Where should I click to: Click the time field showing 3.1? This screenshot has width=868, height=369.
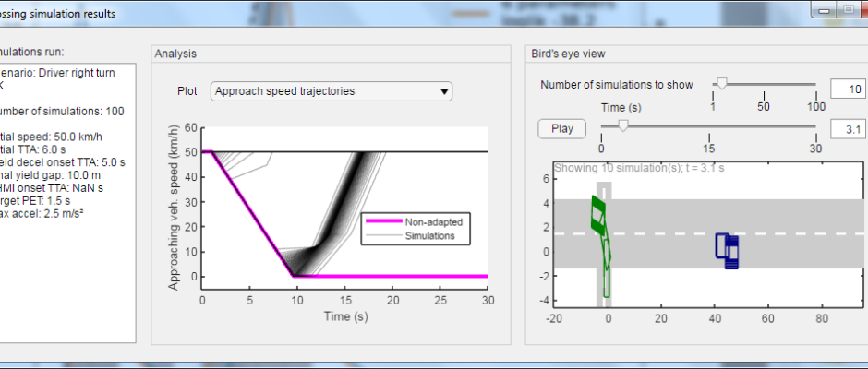[x=847, y=129]
